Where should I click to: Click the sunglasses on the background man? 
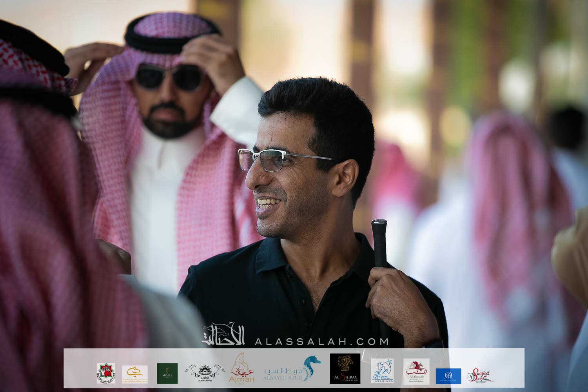(170, 77)
